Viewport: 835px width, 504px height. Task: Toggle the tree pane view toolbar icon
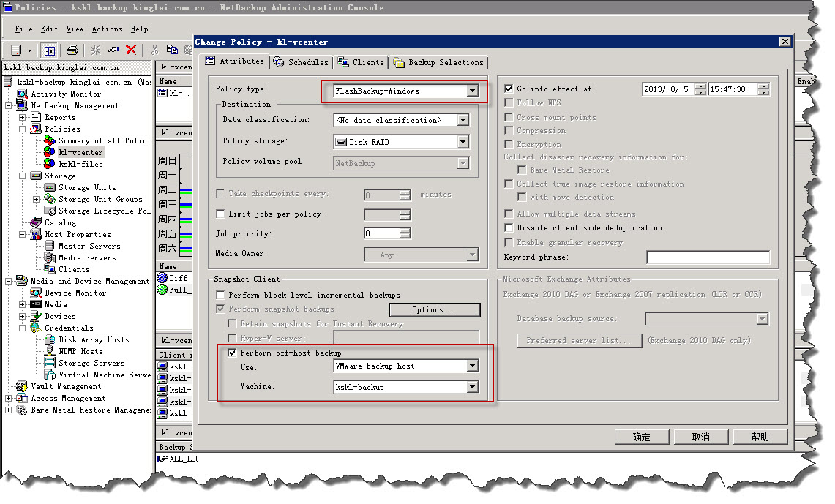(49, 50)
